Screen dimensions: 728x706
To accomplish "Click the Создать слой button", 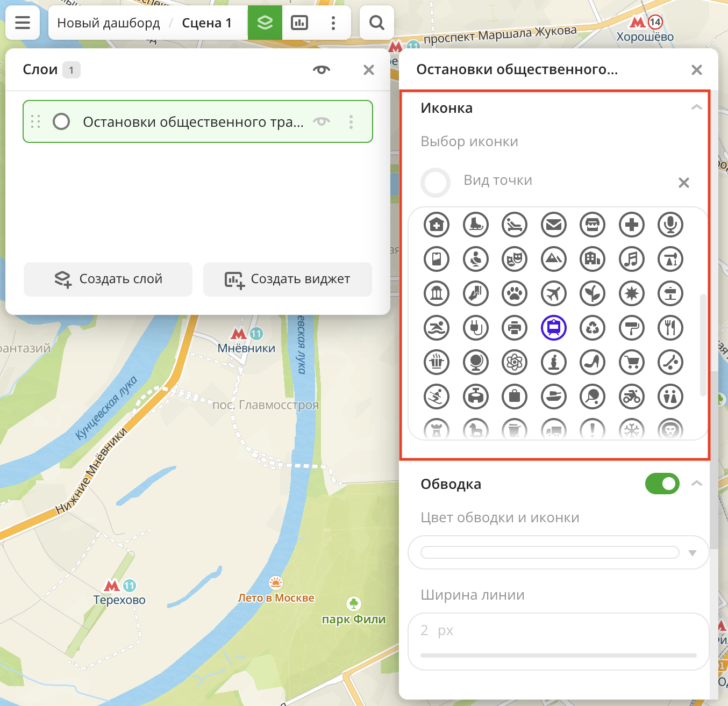I will (108, 279).
